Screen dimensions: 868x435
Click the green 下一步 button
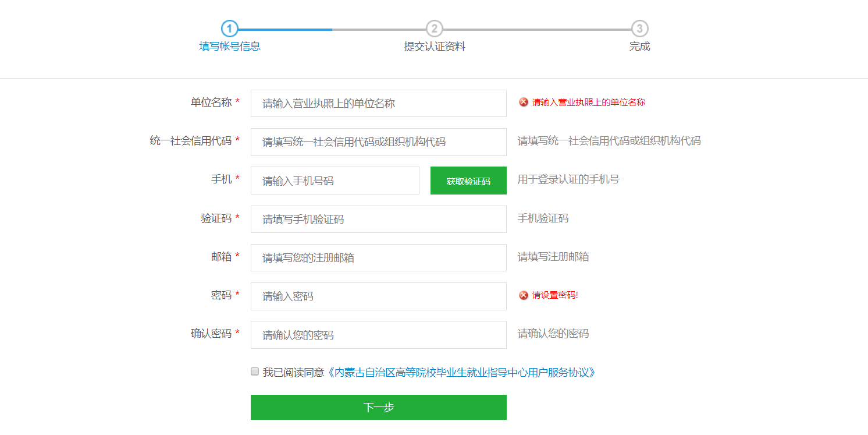pyautogui.click(x=378, y=407)
